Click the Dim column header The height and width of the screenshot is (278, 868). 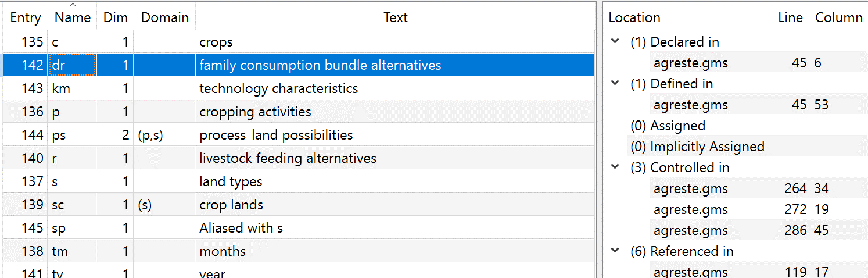[115, 17]
